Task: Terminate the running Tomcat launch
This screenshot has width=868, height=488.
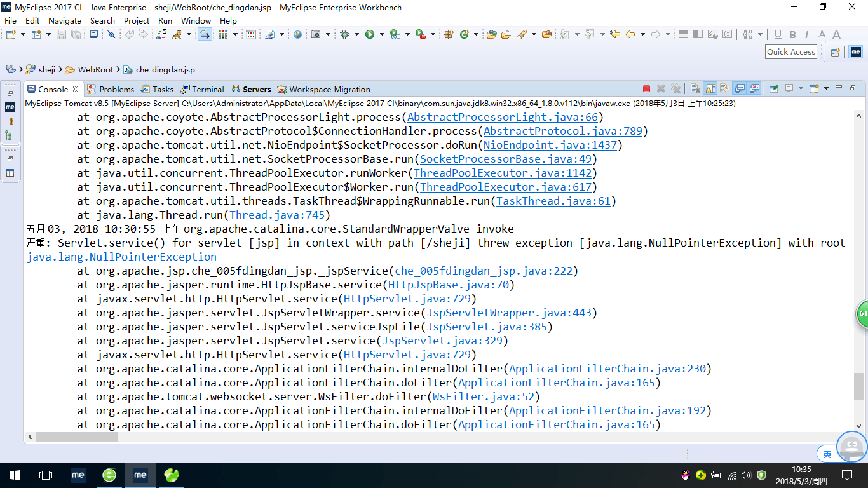Action: click(x=646, y=89)
